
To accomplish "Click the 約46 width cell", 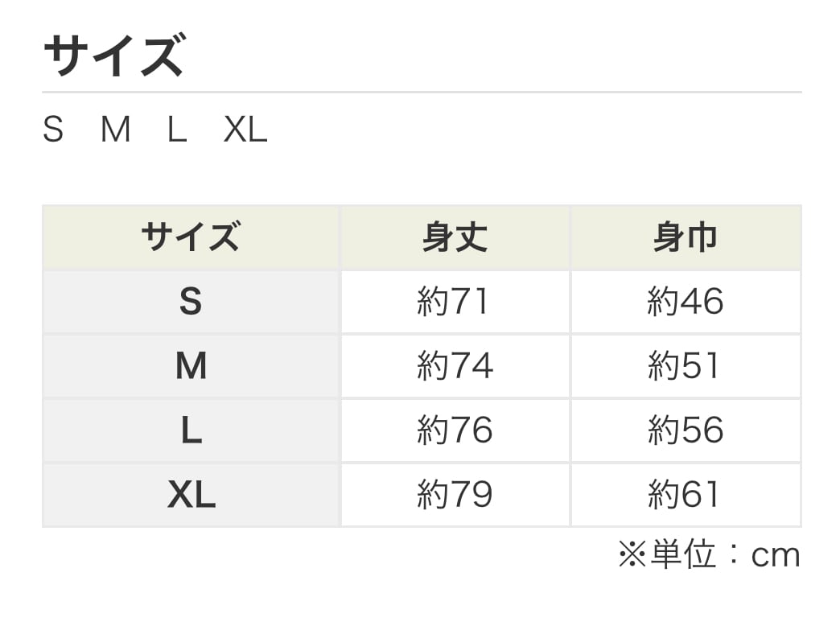I will (x=685, y=303).
